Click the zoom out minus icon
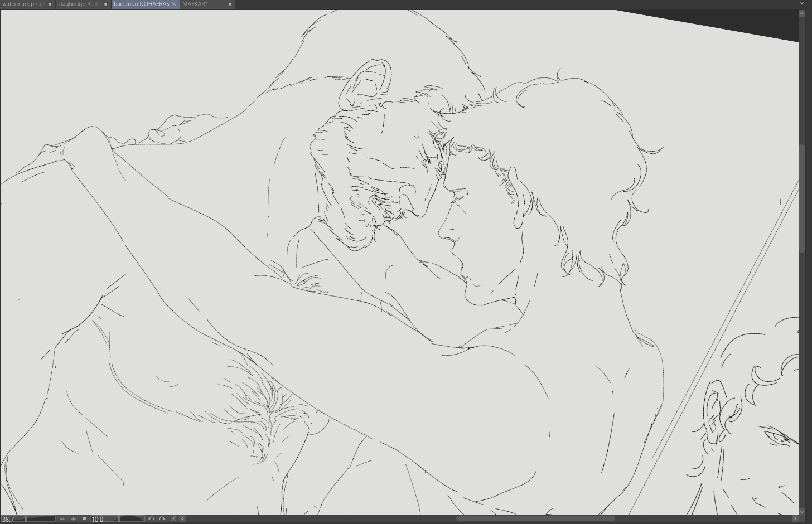 [62, 518]
